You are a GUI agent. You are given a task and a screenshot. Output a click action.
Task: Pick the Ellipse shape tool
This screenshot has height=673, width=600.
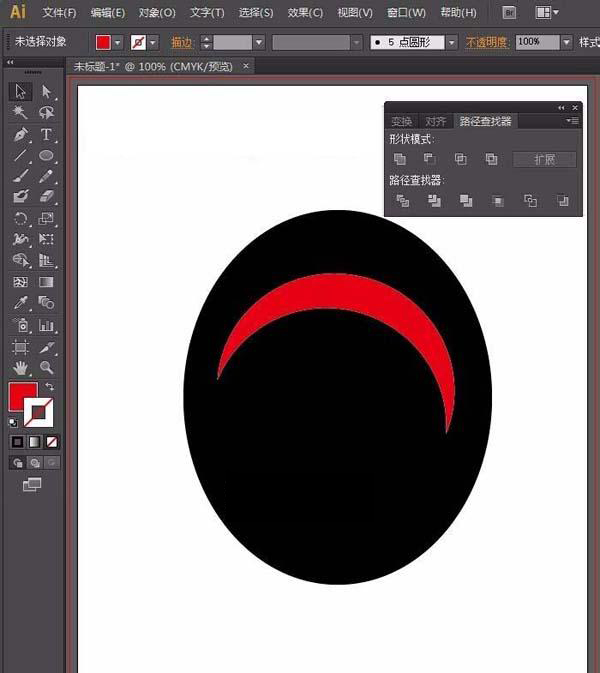point(46,156)
